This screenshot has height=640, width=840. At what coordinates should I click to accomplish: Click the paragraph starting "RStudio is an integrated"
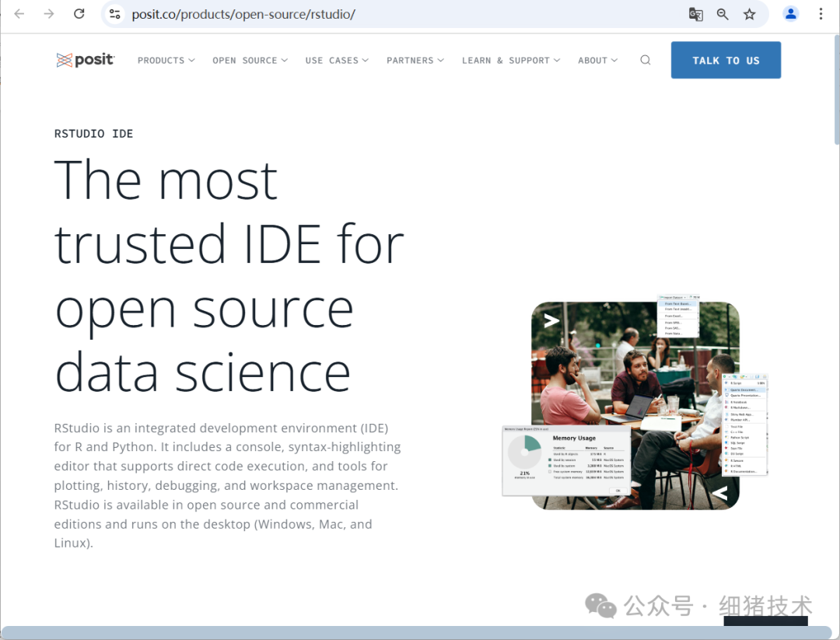point(228,486)
